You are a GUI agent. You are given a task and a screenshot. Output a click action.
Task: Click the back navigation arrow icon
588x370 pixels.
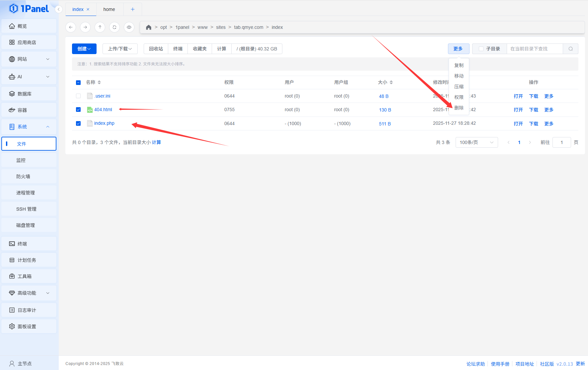pos(71,27)
